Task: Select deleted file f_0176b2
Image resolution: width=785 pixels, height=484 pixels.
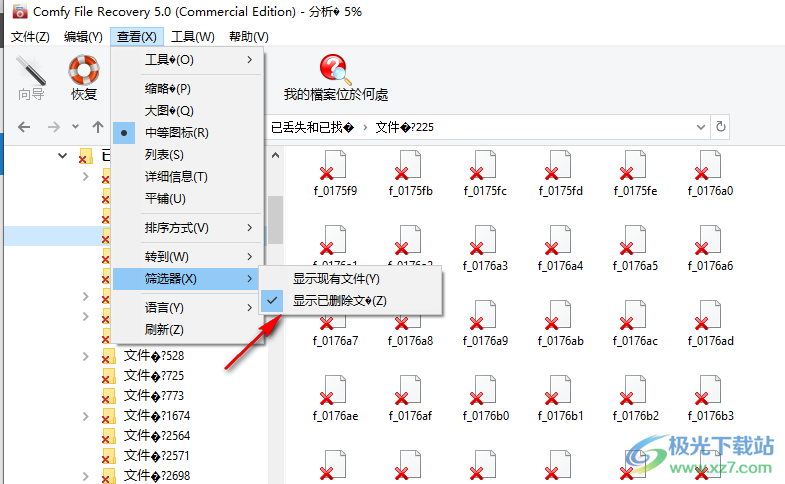Action: (x=635, y=398)
